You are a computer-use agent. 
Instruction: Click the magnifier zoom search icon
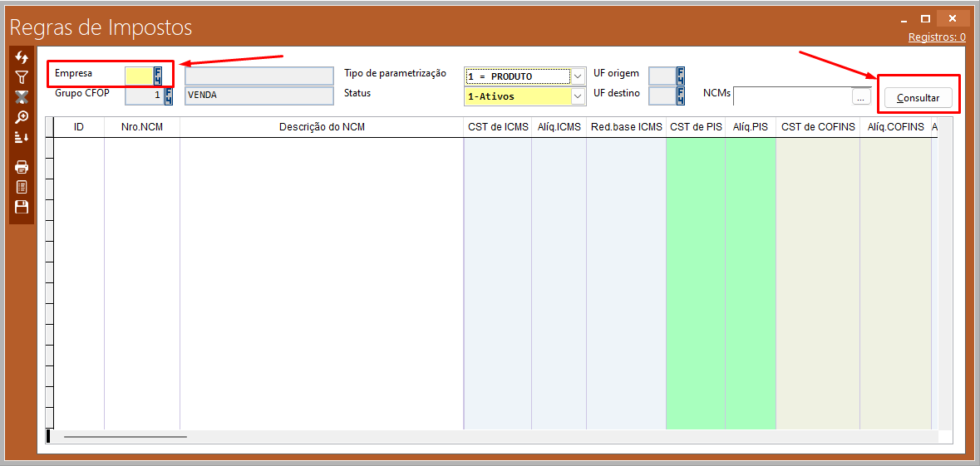click(22, 117)
